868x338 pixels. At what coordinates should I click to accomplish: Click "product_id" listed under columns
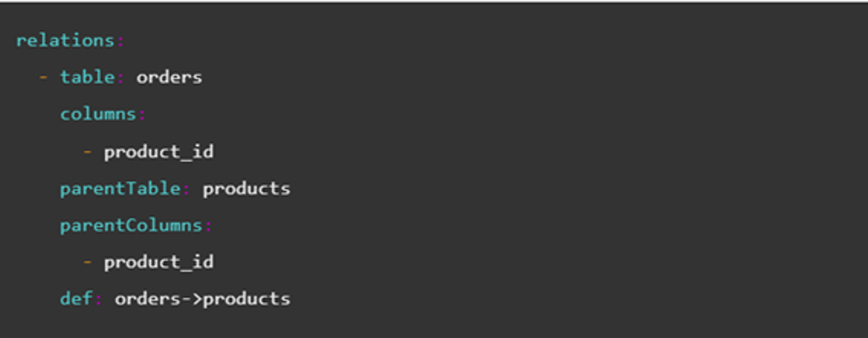click(x=159, y=151)
